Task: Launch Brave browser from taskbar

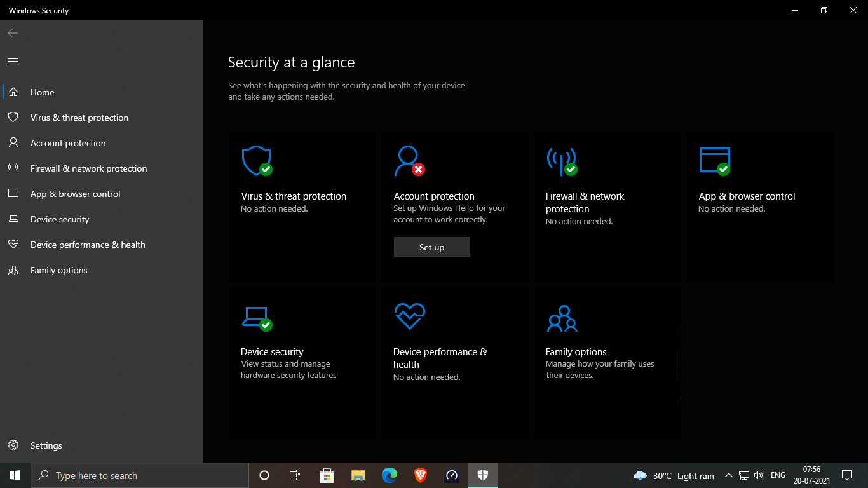Action: (x=421, y=475)
